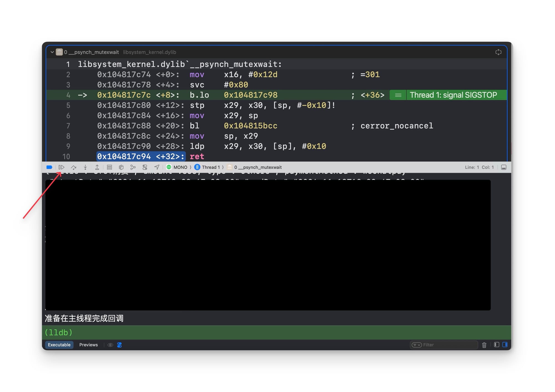Screen dimensions: 555x392
Task: Click the Thread 1 signal SIGSTOP annotation
Action: [453, 95]
